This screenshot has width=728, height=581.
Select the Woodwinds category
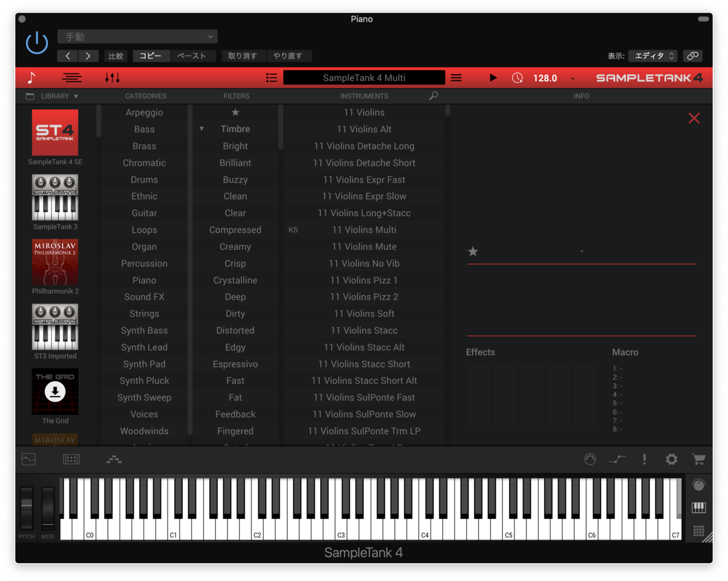(144, 431)
